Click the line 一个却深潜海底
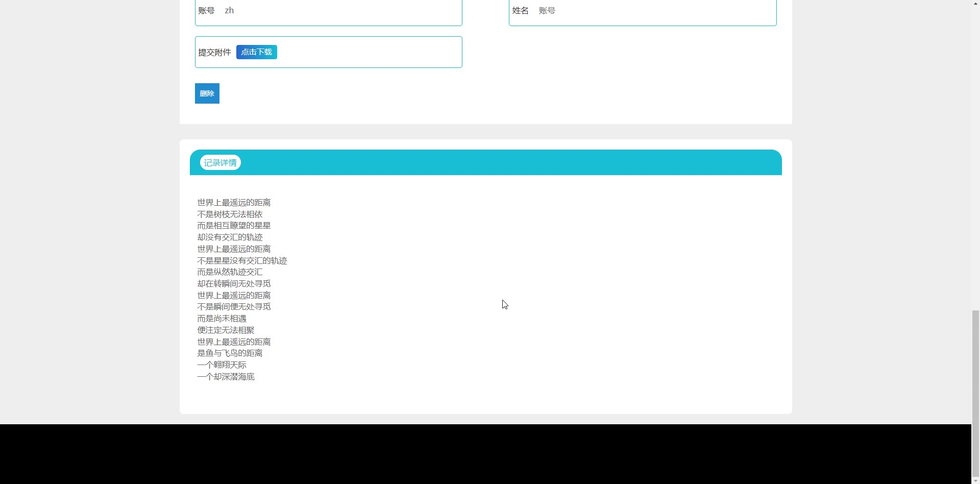Viewport: 980px width, 484px height. click(x=226, y=377)
